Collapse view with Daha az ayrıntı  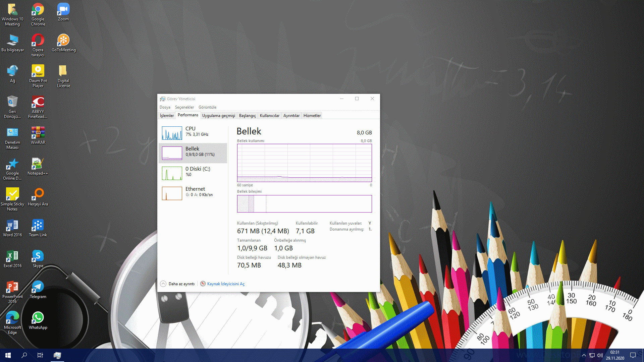tap(177, 284)
